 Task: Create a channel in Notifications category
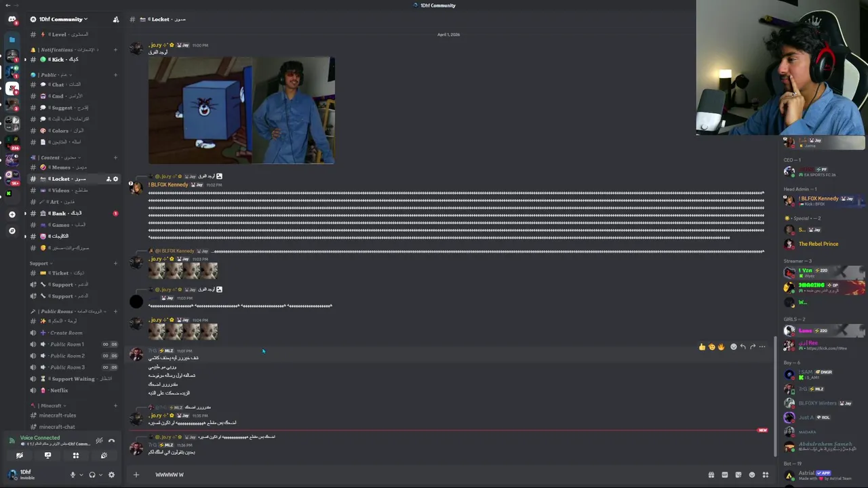(x=115, y=49)
